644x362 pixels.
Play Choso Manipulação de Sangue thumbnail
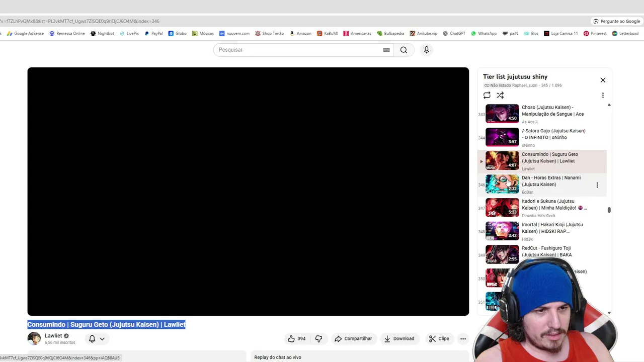coord(502,114)
